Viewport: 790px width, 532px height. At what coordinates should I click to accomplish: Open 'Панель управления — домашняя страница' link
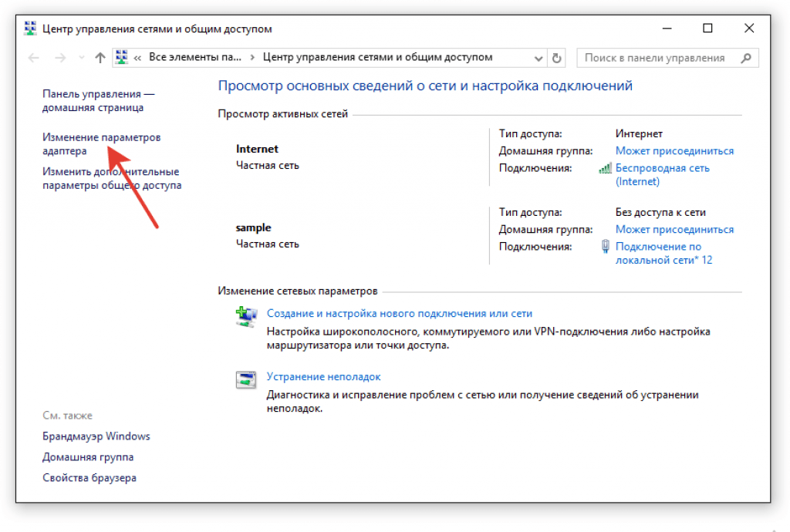coord(98,101)
